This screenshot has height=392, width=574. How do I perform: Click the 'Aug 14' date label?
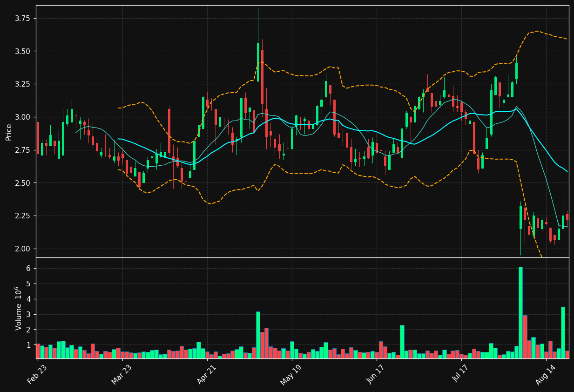click(x=545, y=375)
